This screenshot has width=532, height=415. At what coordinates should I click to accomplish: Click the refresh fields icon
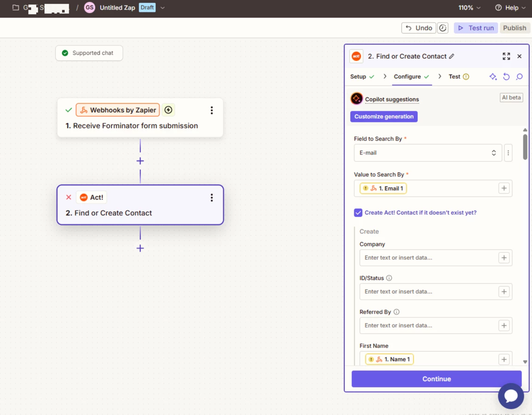pos(506,76)
